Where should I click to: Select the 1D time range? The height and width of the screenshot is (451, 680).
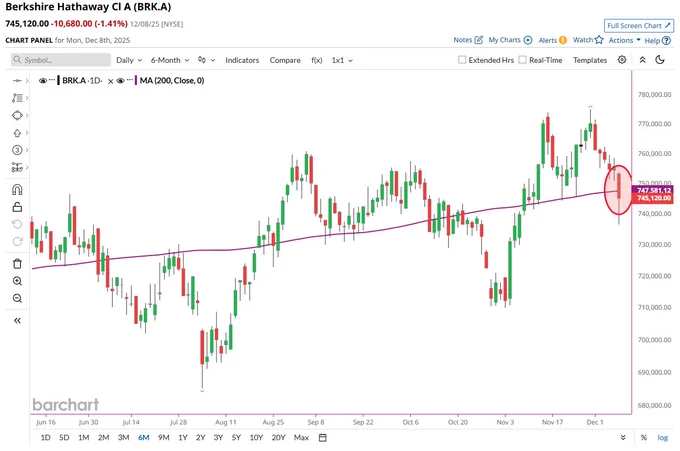45,438
